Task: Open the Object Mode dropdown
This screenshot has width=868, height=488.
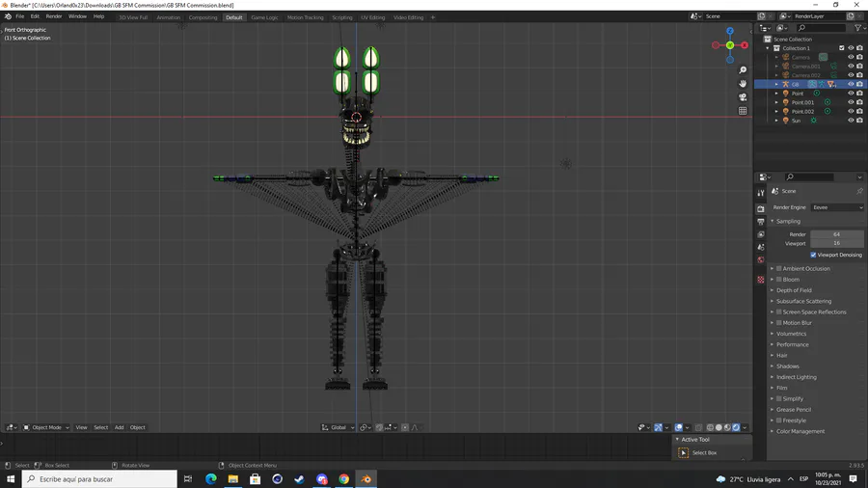Action: (46, 427)
